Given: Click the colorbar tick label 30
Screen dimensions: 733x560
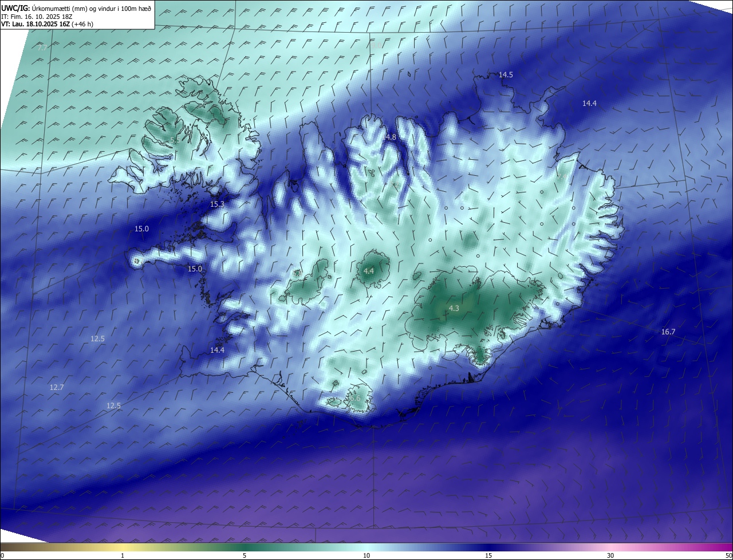Looking at the screenshot, I should coord(610,555).
